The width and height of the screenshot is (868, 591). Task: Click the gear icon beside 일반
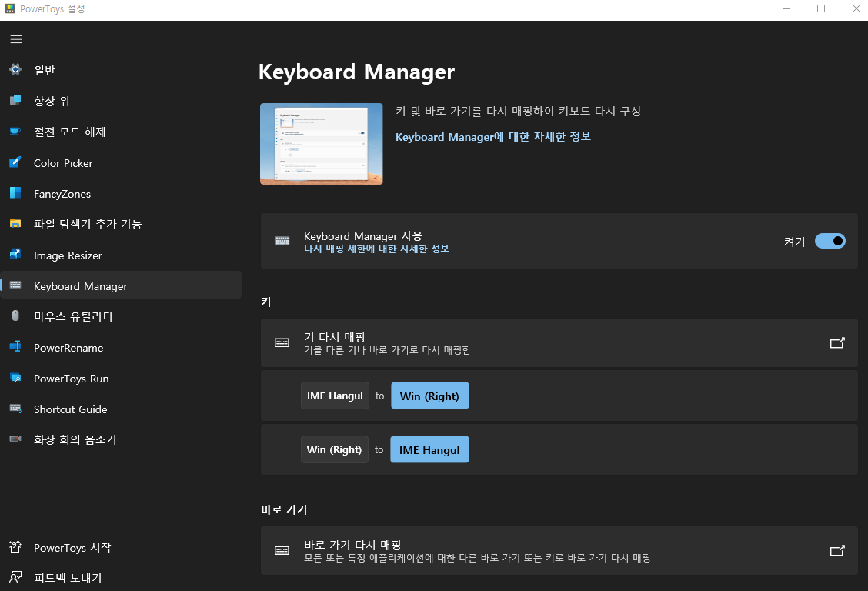coord(15,69)
